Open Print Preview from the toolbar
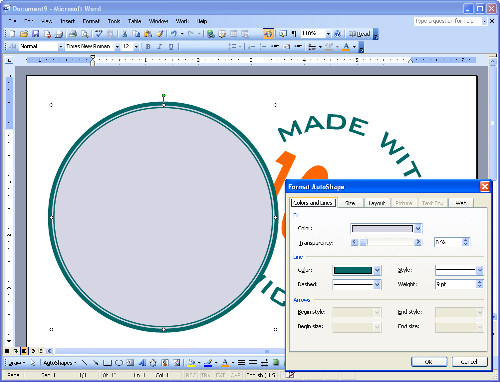The image size is (500, 382). [85, 34]
